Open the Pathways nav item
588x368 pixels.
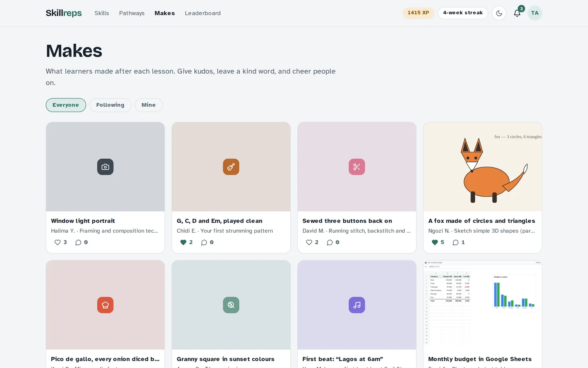(x=132, y=13)
